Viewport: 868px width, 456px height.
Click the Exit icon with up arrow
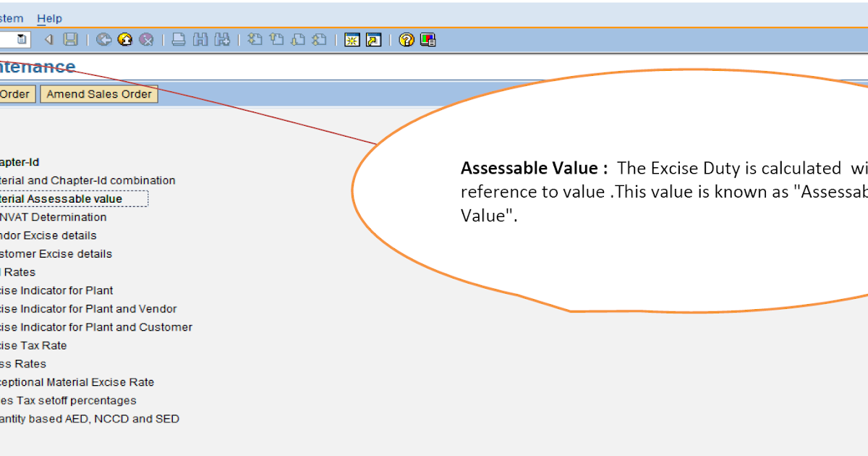125,40
